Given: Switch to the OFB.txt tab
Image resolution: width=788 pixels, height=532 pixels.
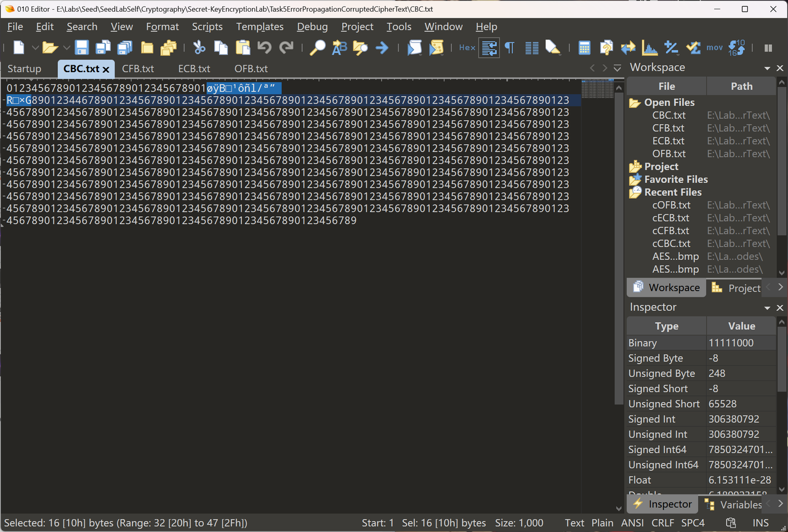Looking at the screenshot, I should [251, 69].
